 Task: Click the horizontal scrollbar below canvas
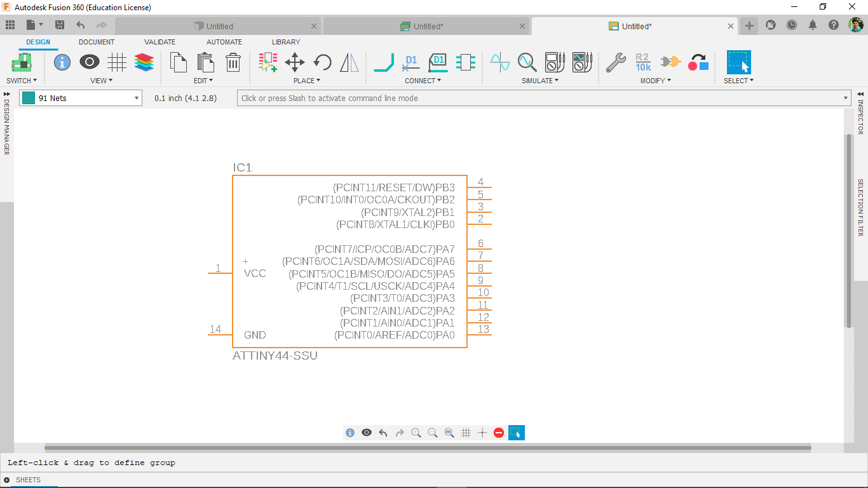[428, 448]
